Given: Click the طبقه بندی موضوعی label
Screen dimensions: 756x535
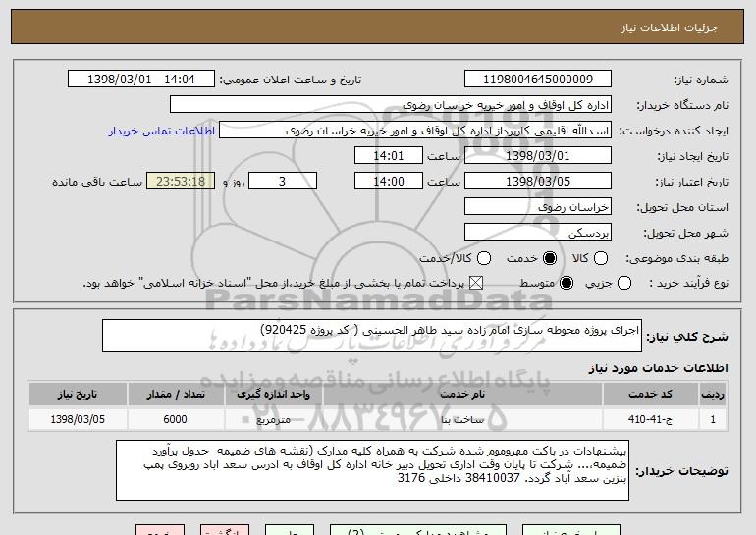Looking at the screenshot, I should pyautogui.click(x=676, y=258).
